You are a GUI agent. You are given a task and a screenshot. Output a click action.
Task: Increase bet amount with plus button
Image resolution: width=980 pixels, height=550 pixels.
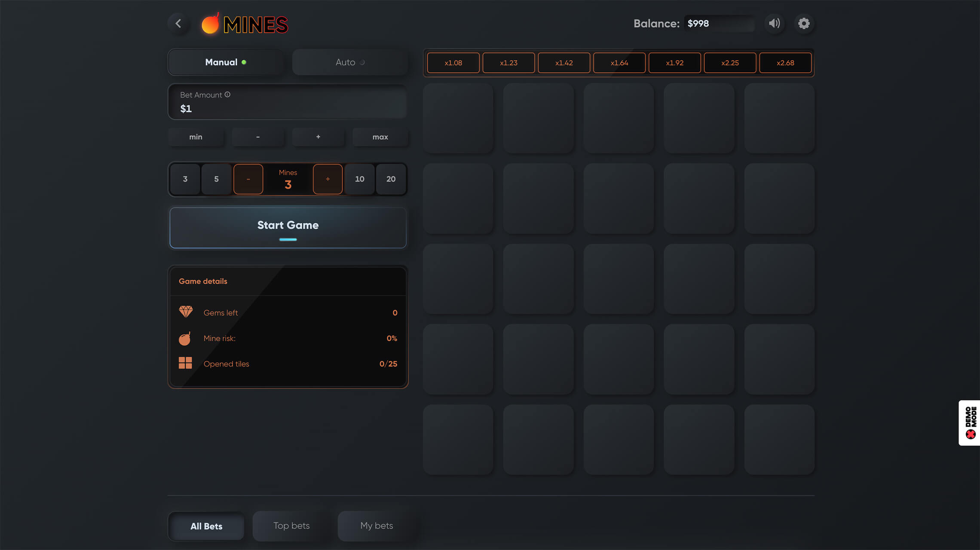pos(318,137)
